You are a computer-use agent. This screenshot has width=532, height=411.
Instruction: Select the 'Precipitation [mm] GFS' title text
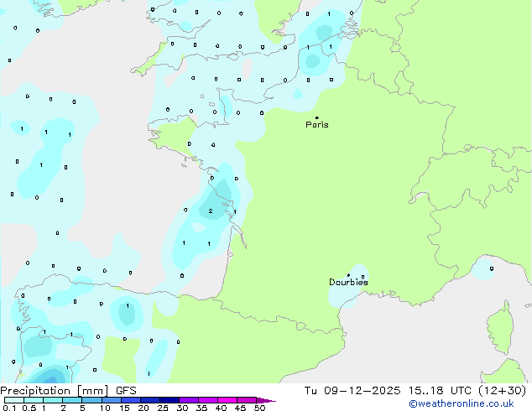[68, 391]
